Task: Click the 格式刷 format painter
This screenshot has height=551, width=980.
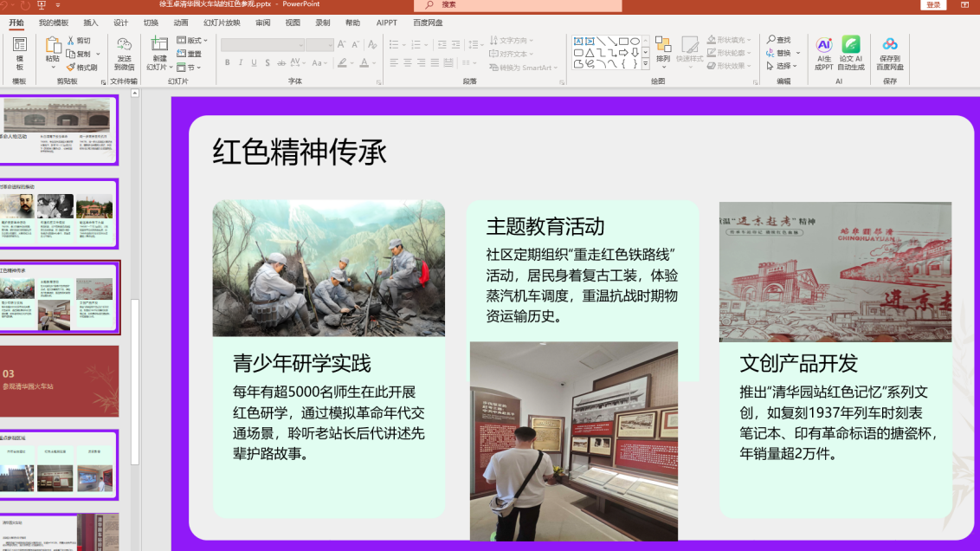Action: 82,67
